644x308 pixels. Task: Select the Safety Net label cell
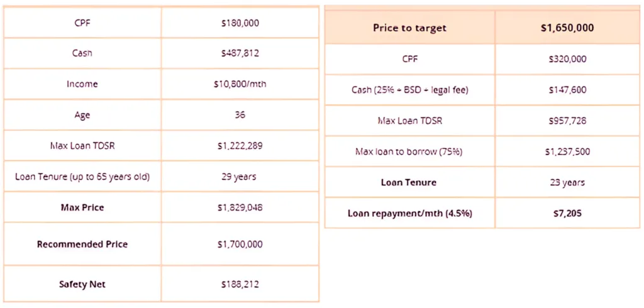point(82,283)
